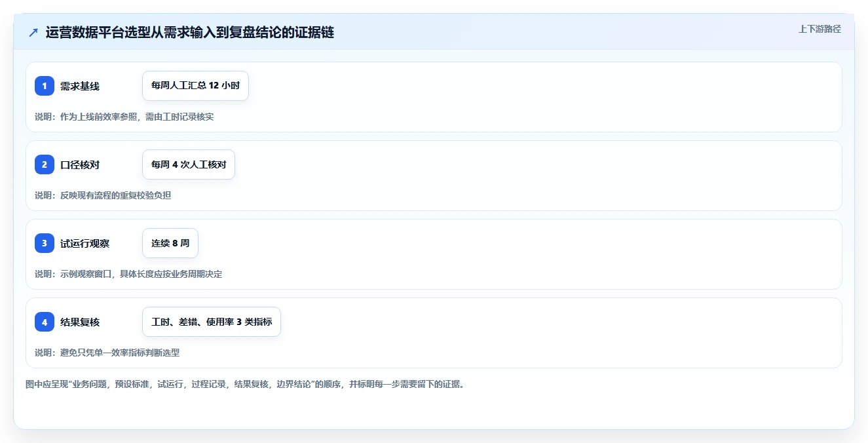This screenshot has width=868, height=443.
Task: Select the 口径核对 step title
Action: tap(80, 164)
